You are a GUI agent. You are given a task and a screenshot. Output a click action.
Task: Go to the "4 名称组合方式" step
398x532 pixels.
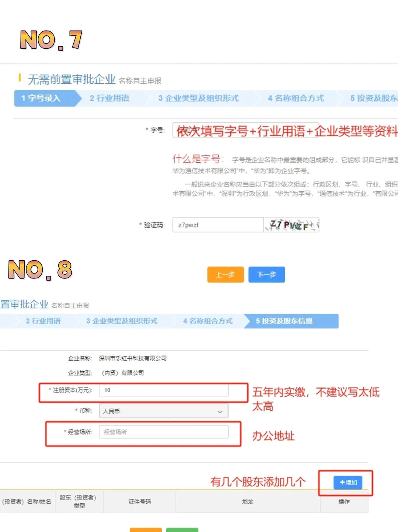296,98
